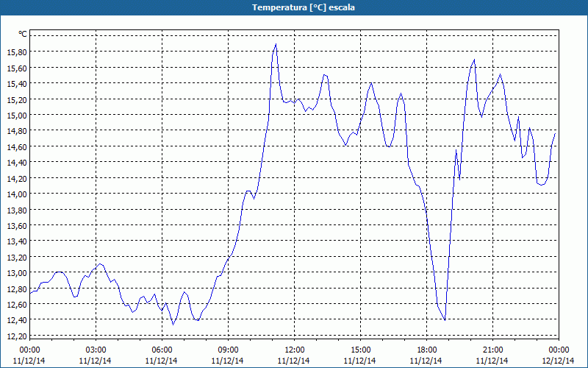This screenshot has width=588, height=368.
Task: Select the 12,80 y-axis value
Action: (17, 289)
